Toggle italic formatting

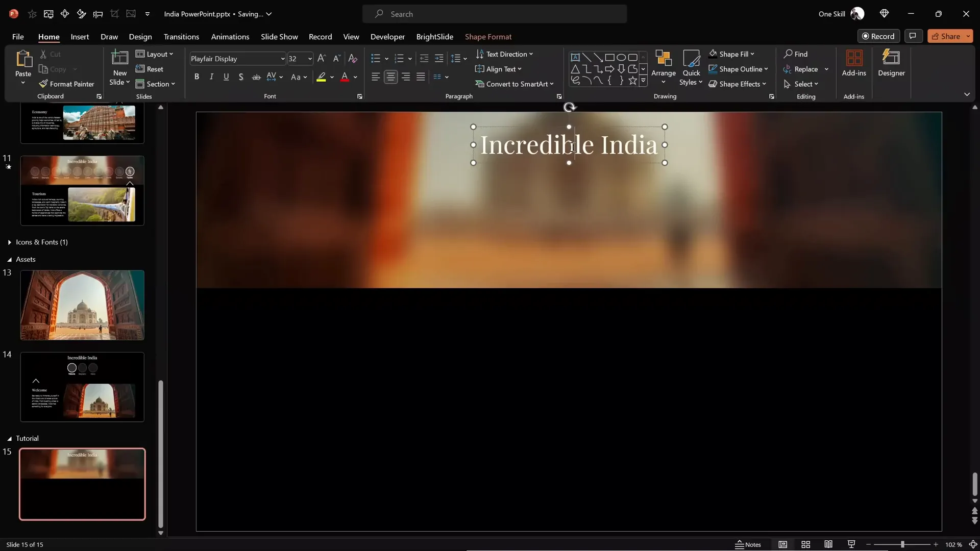[211, 77]
